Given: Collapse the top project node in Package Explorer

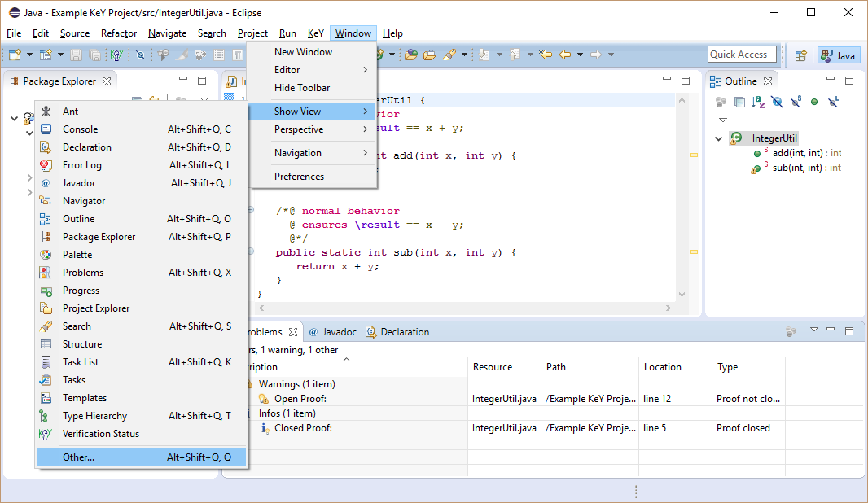Looking at the screenshot, I should (x=15, y=118).
